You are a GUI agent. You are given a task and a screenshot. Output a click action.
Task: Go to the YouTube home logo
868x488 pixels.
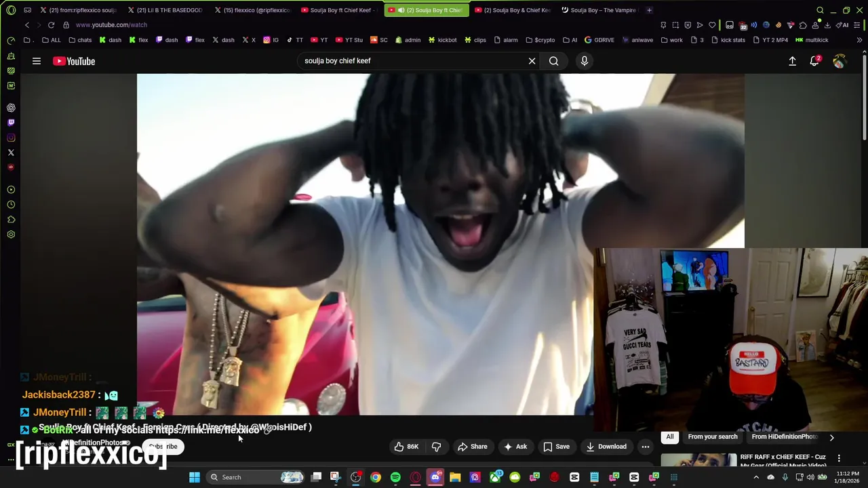point(74,61)
